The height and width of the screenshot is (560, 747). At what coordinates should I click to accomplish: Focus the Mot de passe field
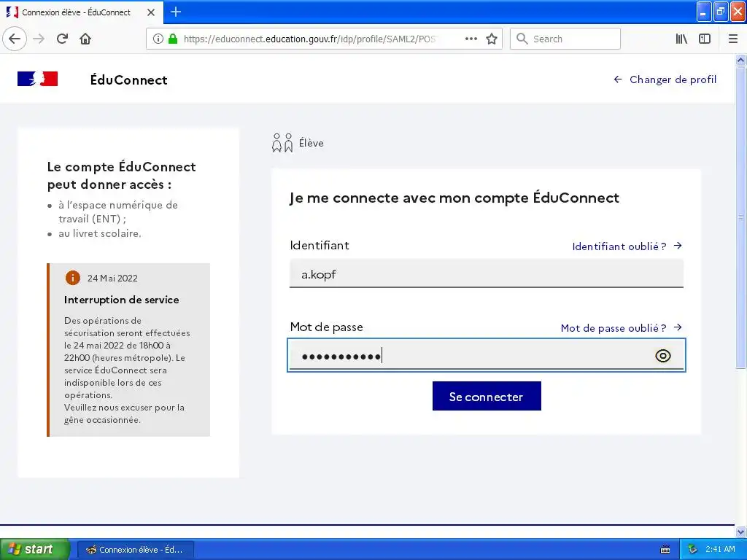pos(487,355)
